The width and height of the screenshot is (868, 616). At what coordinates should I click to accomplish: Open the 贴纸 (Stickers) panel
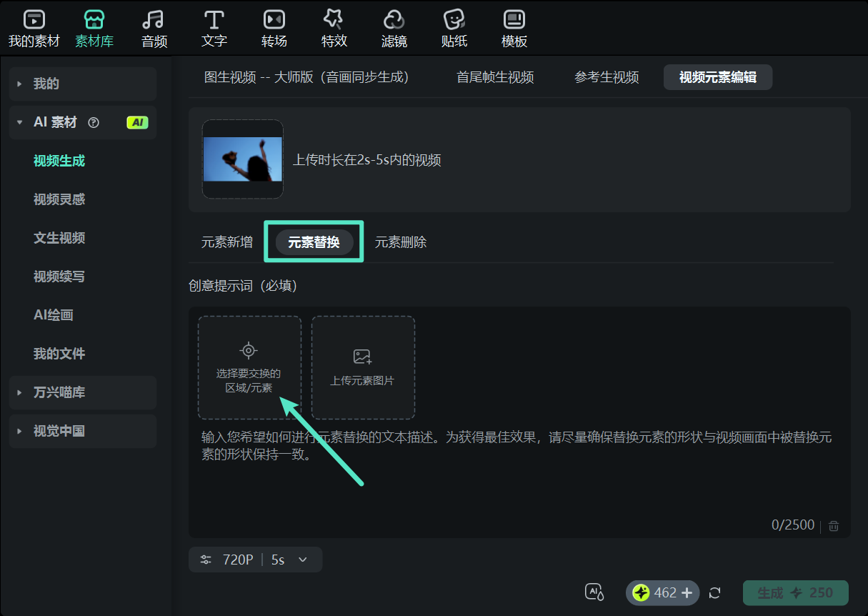pyautogui.click(x=454, y=26)
